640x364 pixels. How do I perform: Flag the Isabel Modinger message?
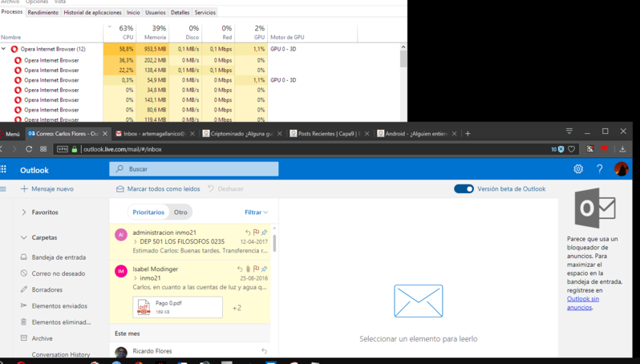(x=256, y=269)
